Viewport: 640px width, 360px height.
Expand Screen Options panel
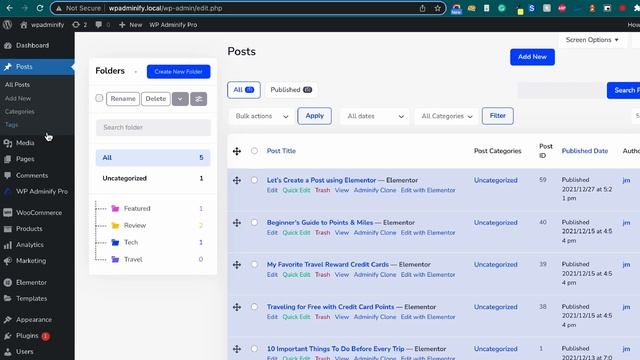(x=592, y=40)
